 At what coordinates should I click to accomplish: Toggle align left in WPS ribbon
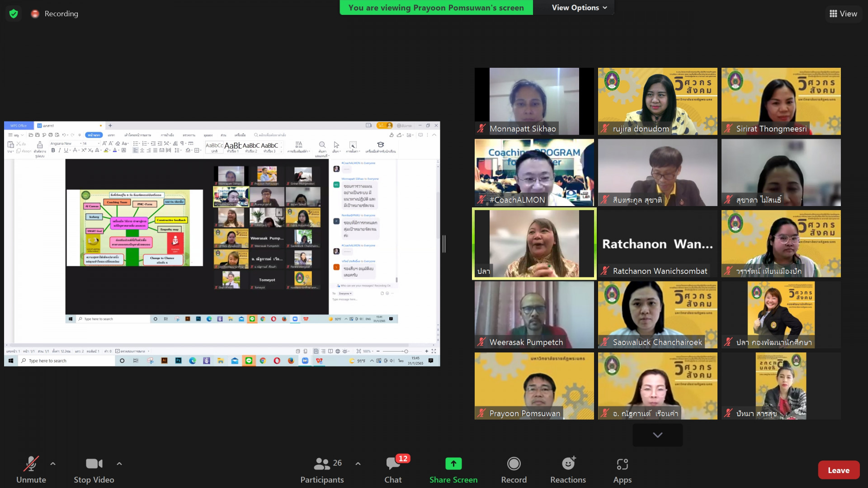(x=135, y=150)
